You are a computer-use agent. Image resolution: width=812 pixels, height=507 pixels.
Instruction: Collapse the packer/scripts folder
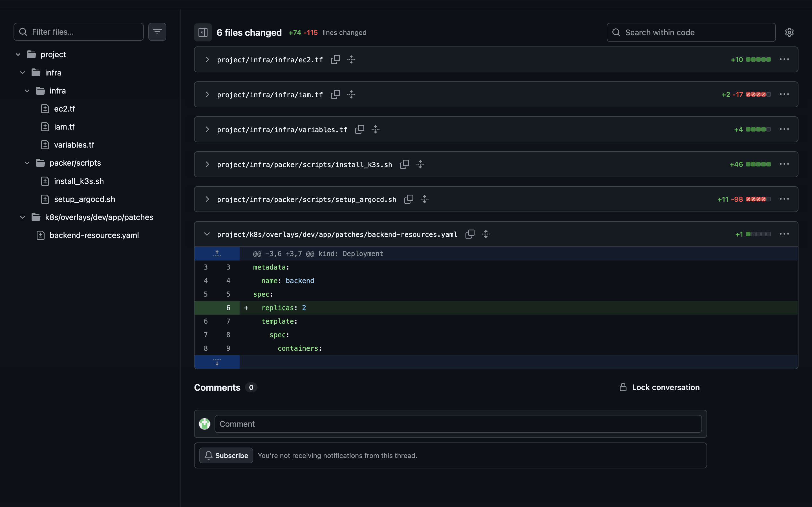coord(27,163)
